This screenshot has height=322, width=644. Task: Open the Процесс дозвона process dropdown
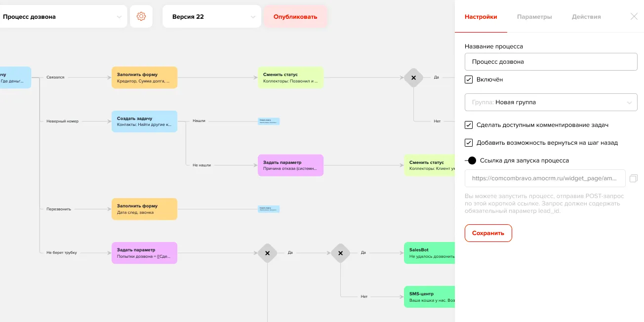coord(63,17)
